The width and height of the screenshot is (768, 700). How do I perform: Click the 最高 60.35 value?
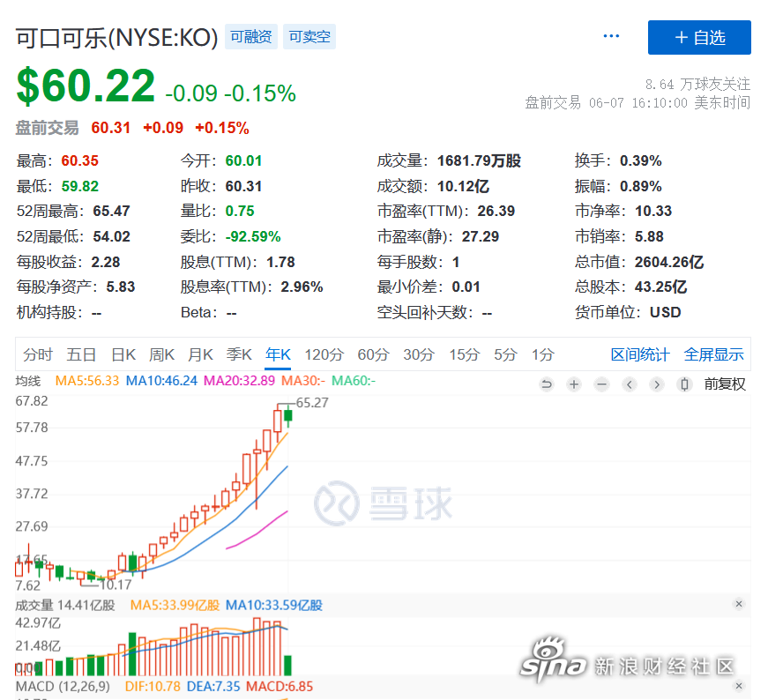click(80, 160)
